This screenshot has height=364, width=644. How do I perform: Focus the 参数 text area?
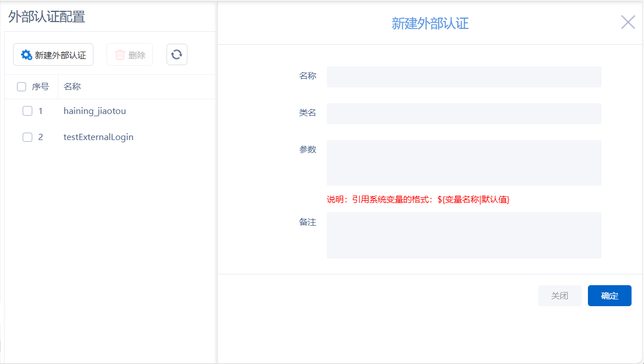[x=463, y=163]
